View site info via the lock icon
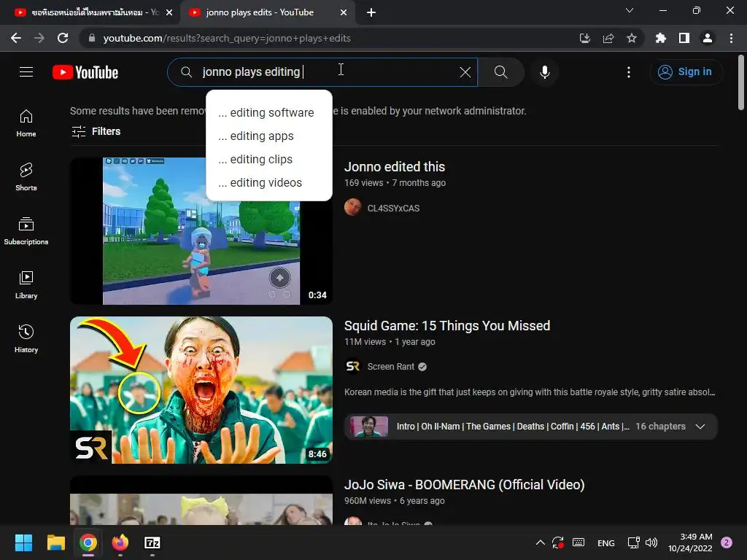The height and width of the screenshot is (560, 747). pos(92,38)
